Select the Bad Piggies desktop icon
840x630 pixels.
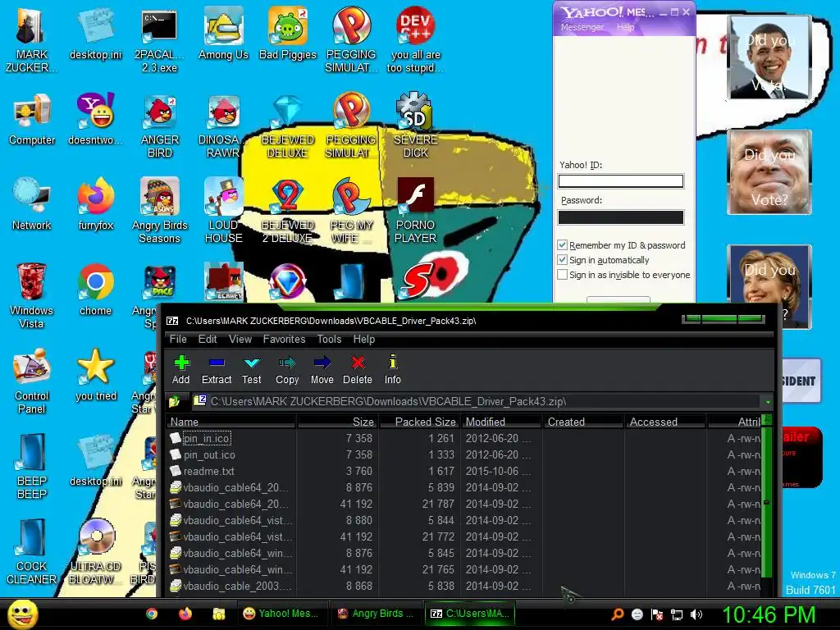(288, 34)
